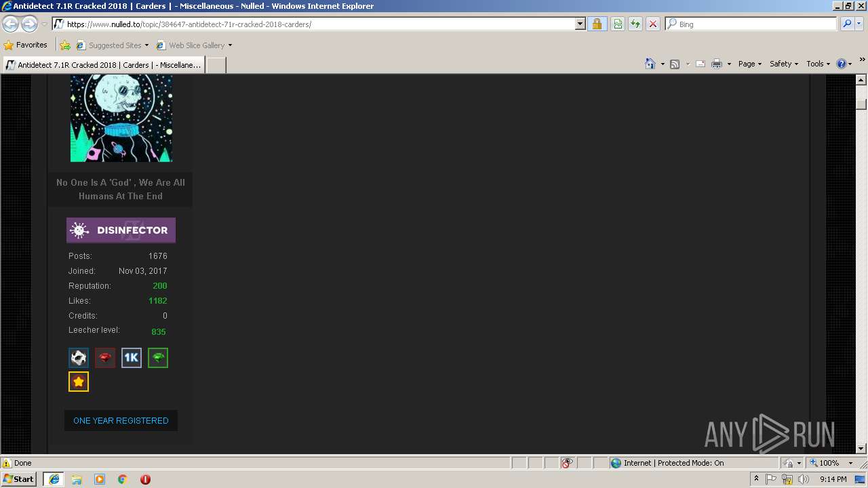Expand the Print options dropdown arrow
Image resolution: width=868 pixels, height=488 pixels.
click(729, 64)
